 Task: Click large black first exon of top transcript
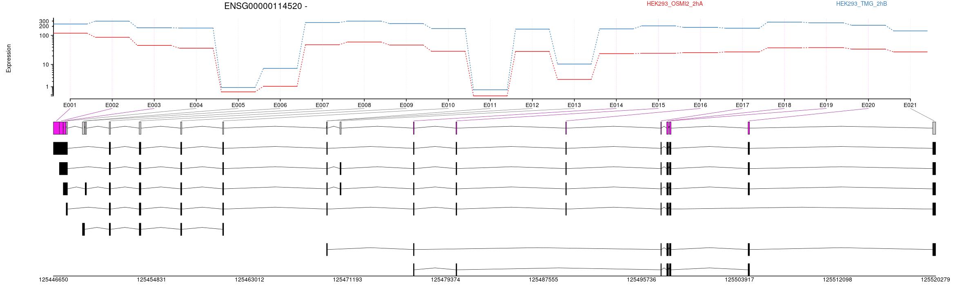[60, 148]
